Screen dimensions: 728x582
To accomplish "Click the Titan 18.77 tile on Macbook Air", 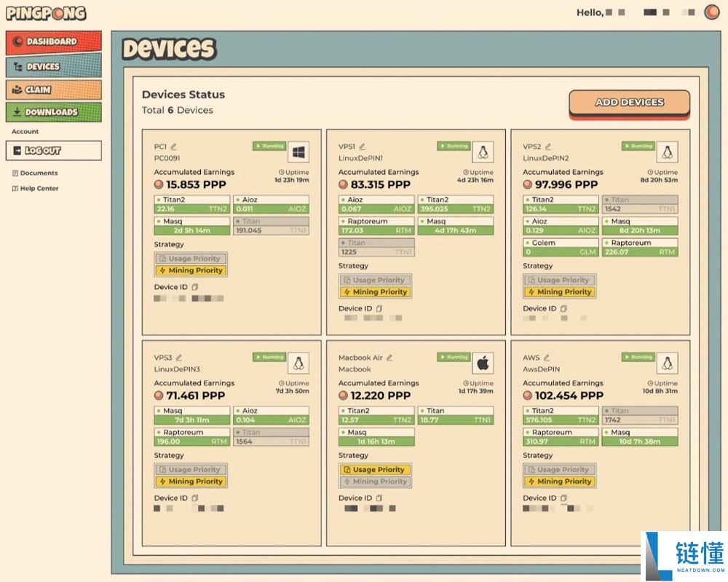I will [456, 415].
